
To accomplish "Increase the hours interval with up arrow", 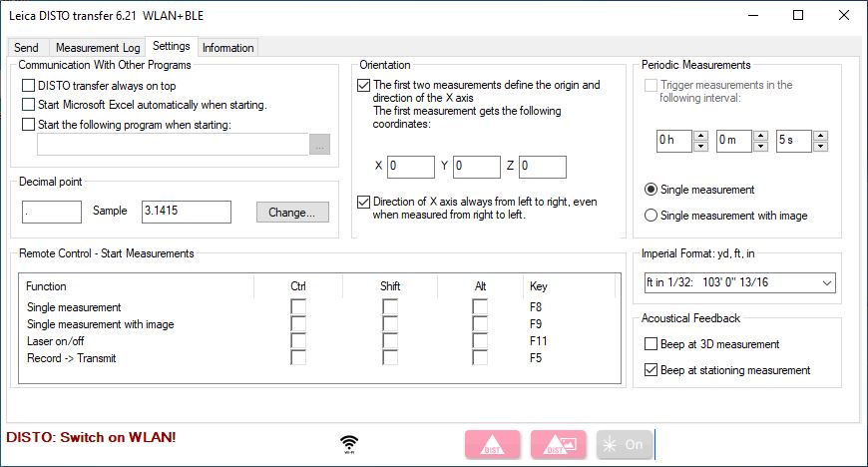I will click(x=700, y=137).
